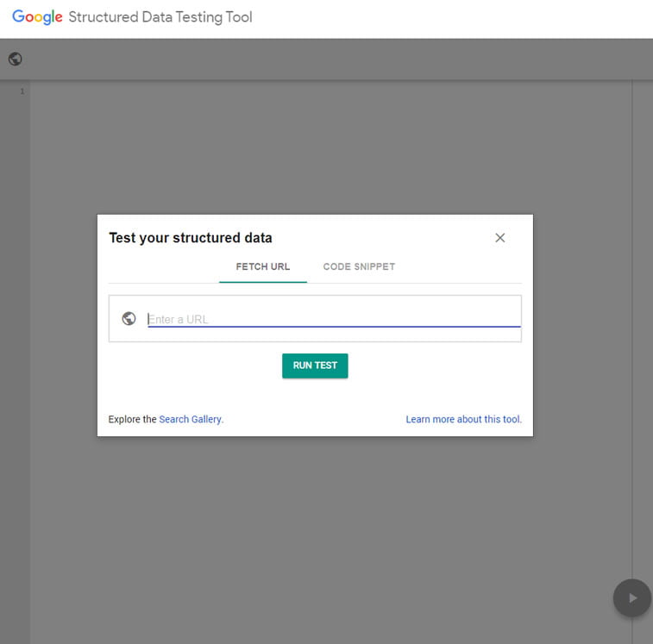Viewport: 653px width, 644px height.
Task: Click the globe icon inside the URL field
Action: [129, 318]
